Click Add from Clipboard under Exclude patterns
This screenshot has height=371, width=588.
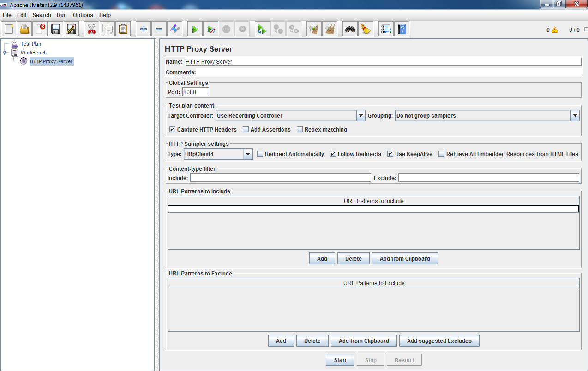(364, 341)
